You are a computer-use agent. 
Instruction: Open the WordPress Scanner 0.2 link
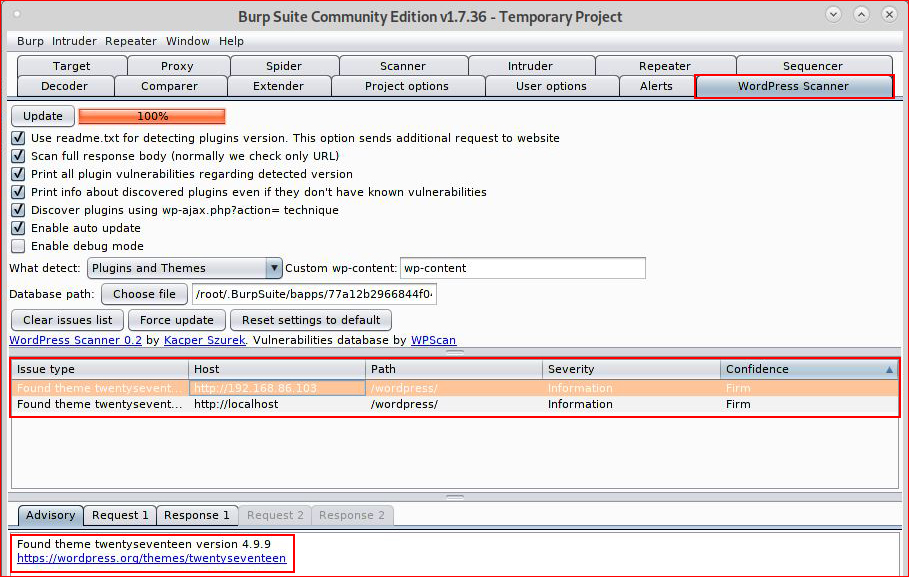click(x=75, y=340)
